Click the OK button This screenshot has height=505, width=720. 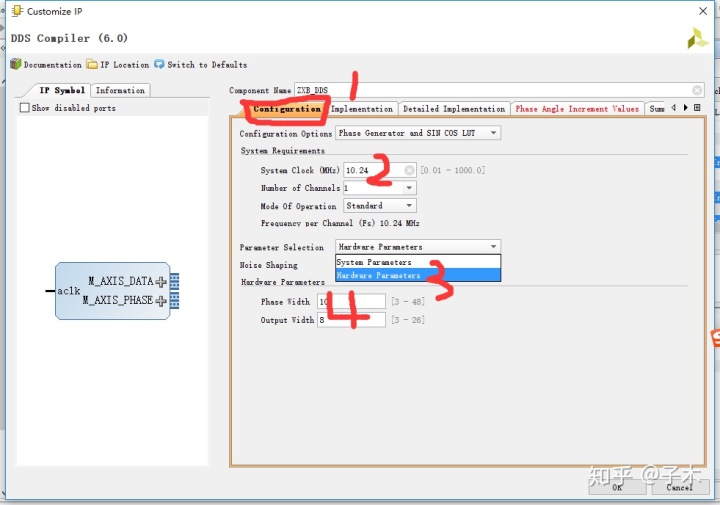click(617, 487)
